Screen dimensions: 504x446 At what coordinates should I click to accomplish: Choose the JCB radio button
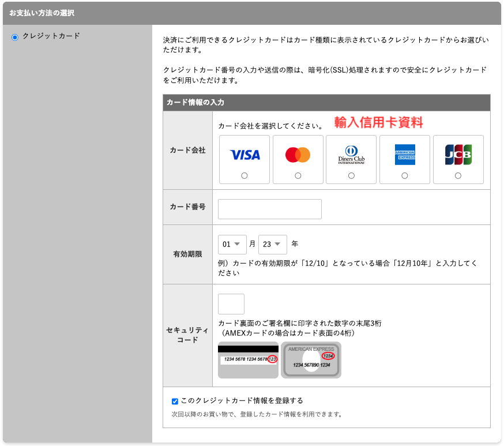pyautogui.click(x=458, y=175)
